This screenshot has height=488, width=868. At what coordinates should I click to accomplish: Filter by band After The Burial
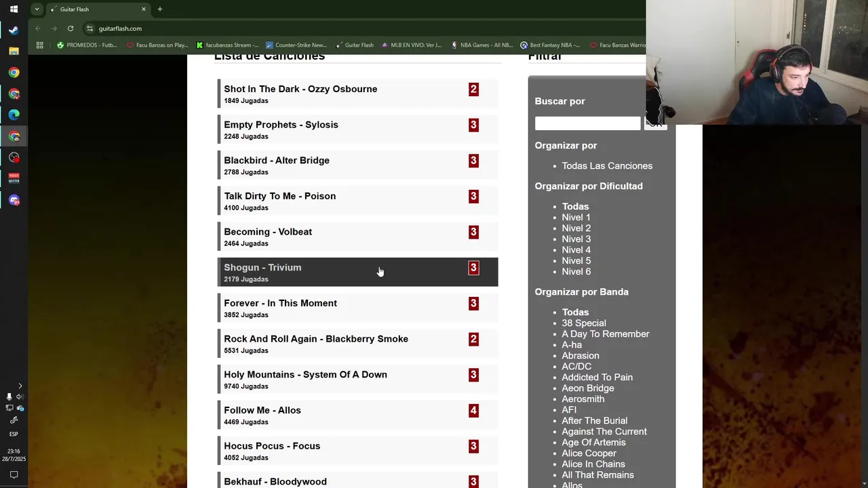(595, 420)
